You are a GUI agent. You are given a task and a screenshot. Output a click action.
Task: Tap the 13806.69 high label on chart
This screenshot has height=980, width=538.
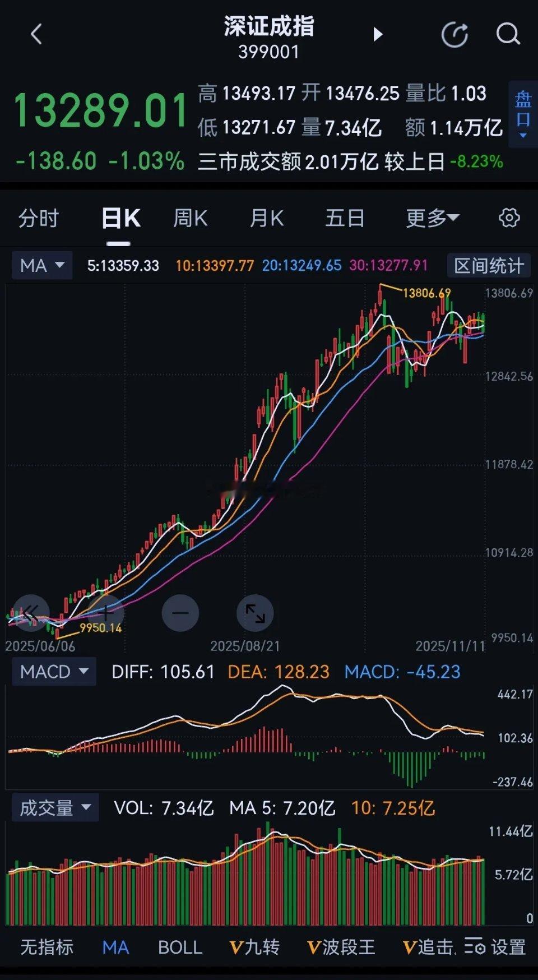tap(426, 293)
